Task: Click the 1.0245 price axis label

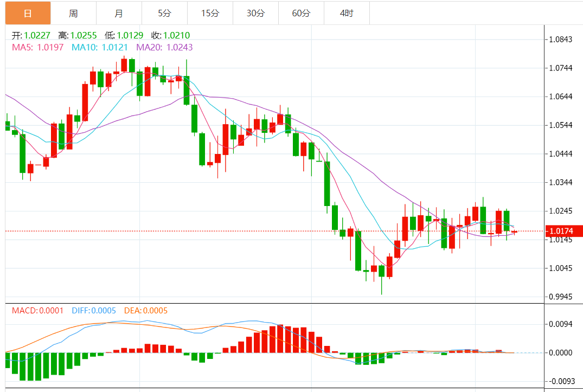Action: pyautogui.click(x=561, y=211)
